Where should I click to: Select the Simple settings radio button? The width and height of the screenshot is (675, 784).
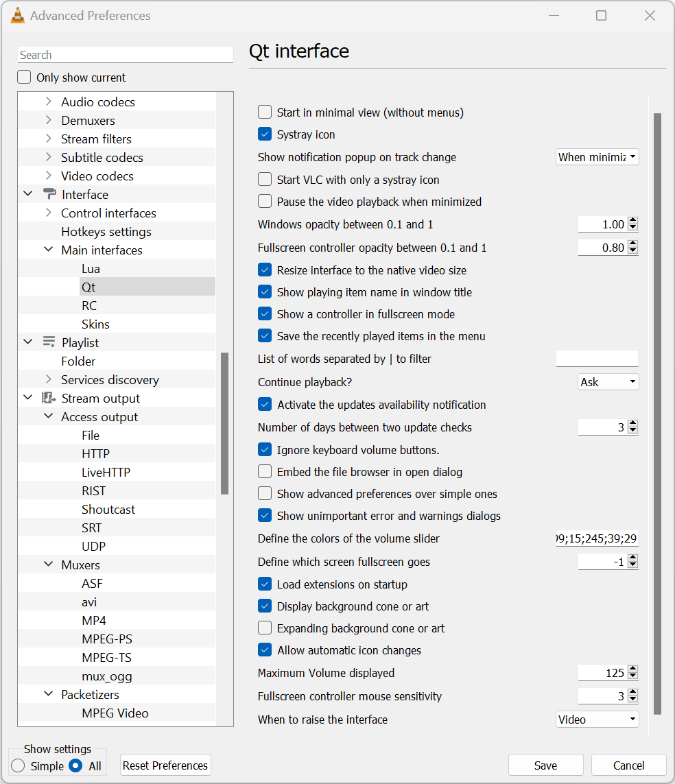tap(19, 765)
